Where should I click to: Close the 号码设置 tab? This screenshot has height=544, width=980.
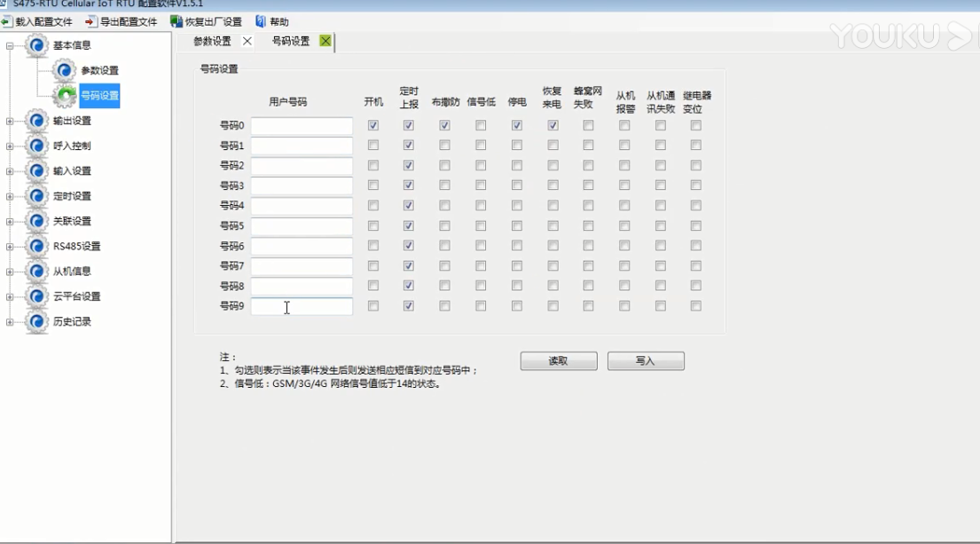tap(325, 41)
